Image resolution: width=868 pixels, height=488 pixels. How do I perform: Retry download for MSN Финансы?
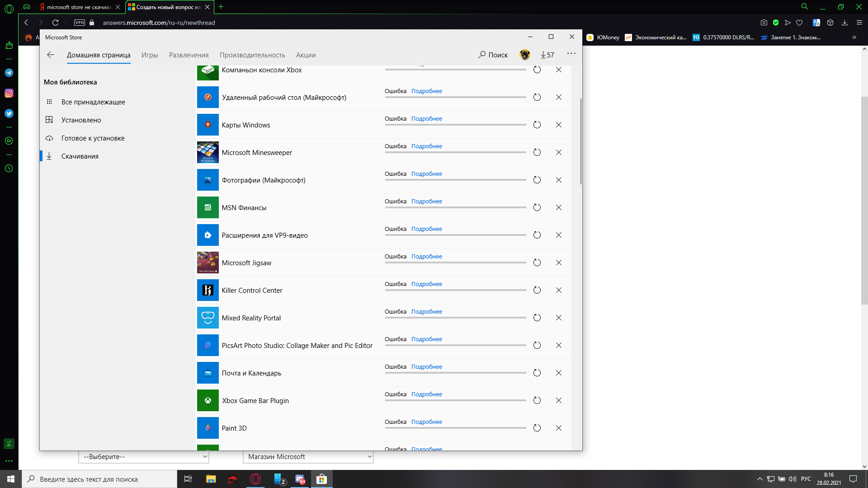537,207
